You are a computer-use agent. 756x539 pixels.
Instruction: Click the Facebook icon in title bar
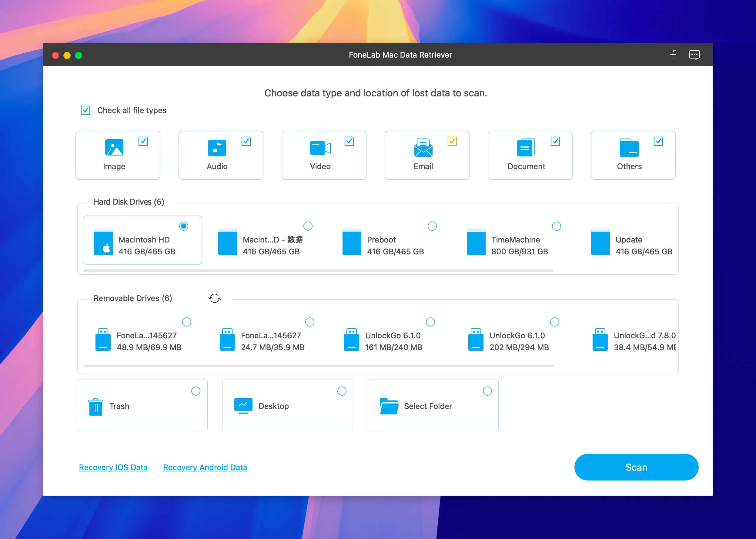click(673, 55)
